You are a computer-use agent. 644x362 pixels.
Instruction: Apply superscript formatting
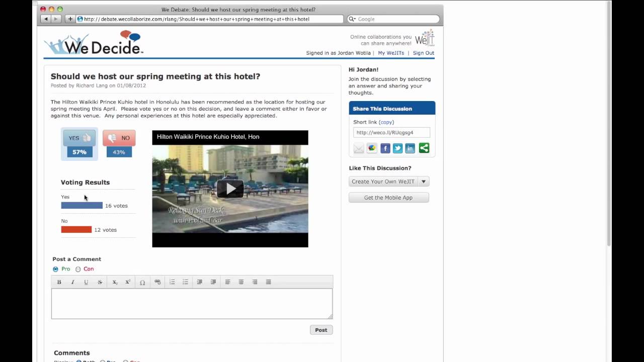coord(128,282)
